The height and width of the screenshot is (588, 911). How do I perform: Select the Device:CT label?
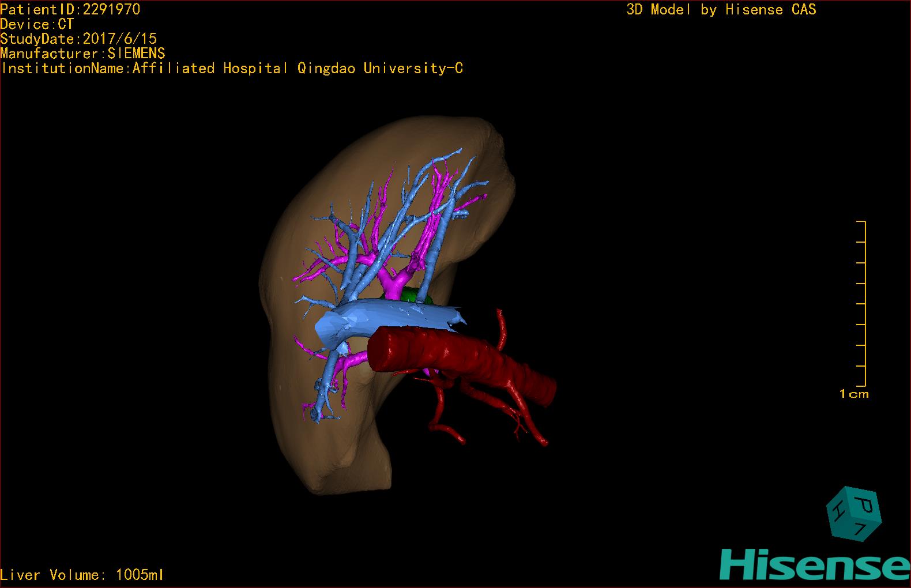(x=37, y=24)
